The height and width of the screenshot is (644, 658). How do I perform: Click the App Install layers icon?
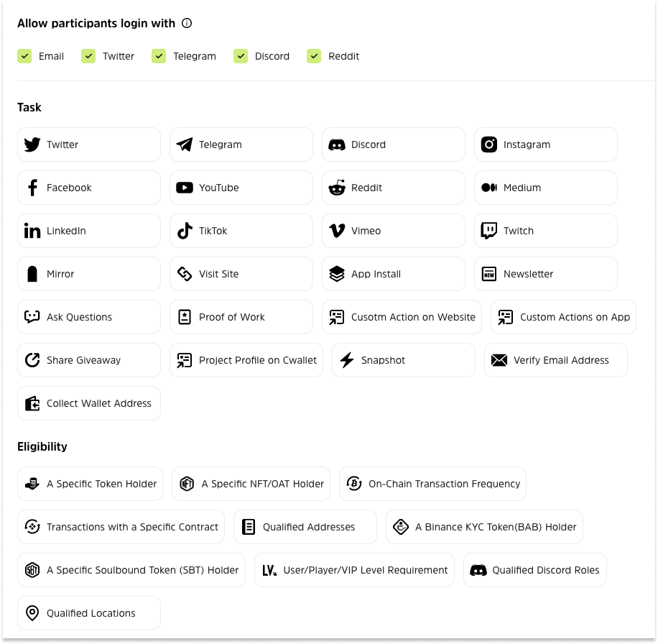pos(337,274)
